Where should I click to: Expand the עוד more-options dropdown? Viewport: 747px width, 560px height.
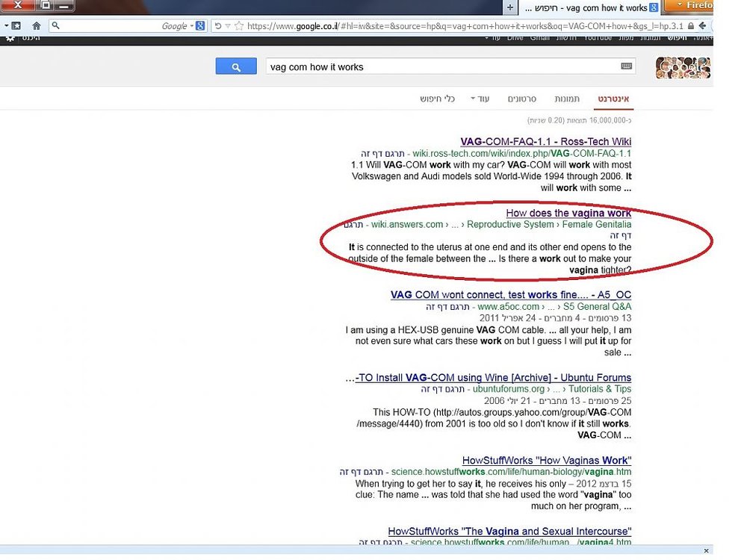(x=480, y=99)
